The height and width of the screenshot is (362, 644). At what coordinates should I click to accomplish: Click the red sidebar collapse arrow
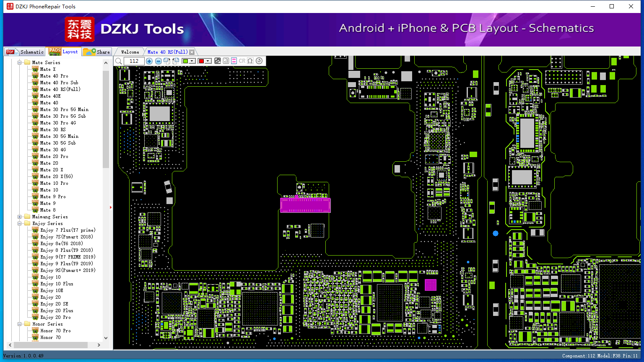point(111,207)
